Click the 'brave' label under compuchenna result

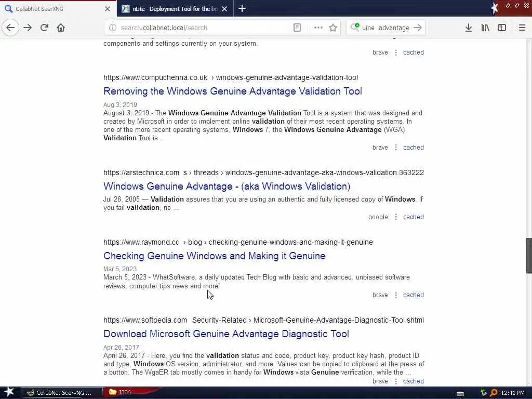[x=380, y=147]
